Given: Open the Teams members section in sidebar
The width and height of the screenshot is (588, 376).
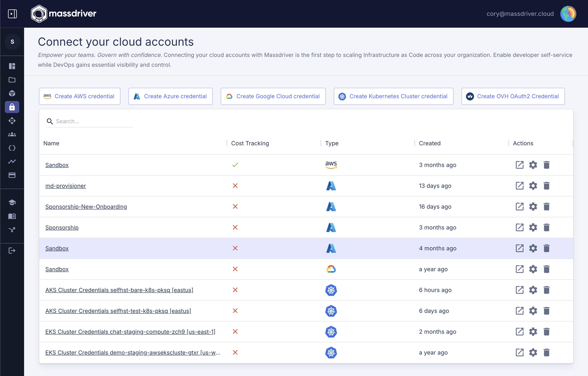Looking at the screenshot, I should point(12,134).
